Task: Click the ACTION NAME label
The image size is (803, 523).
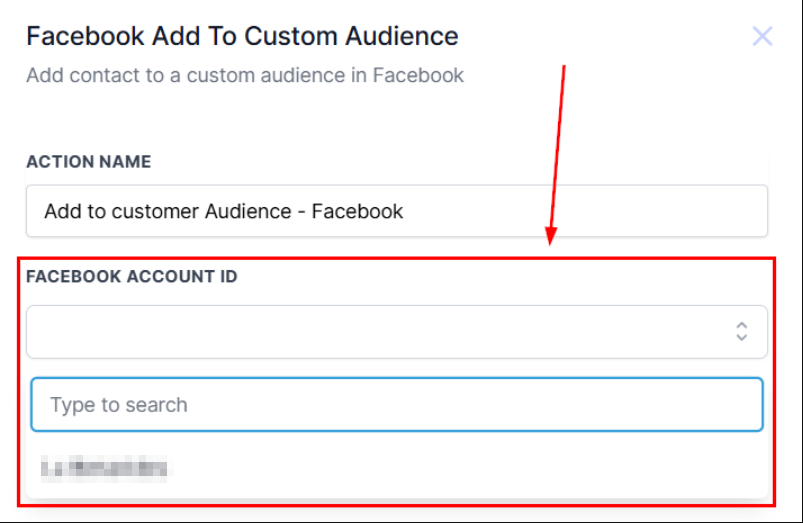Action: (89, 162)
